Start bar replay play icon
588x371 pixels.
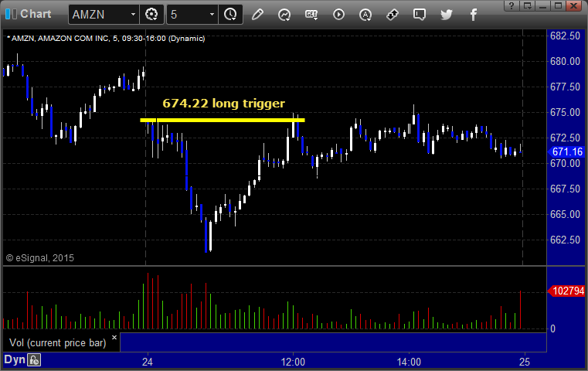[338, 15]
